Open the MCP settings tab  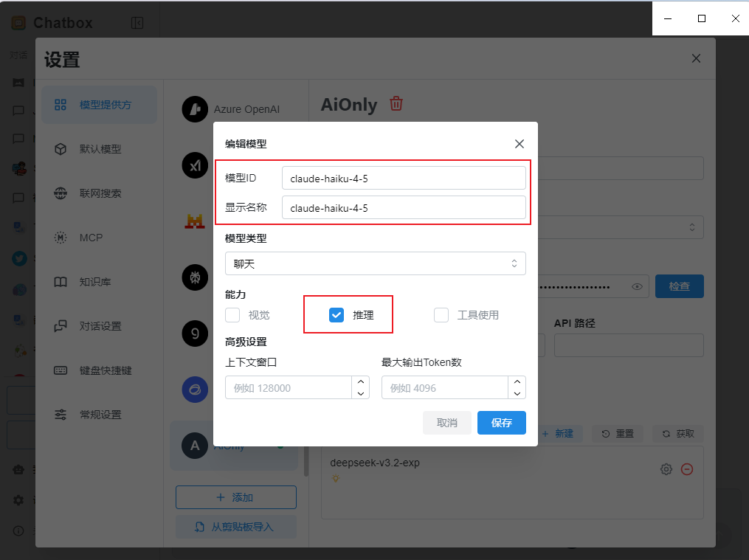(100, 238)
